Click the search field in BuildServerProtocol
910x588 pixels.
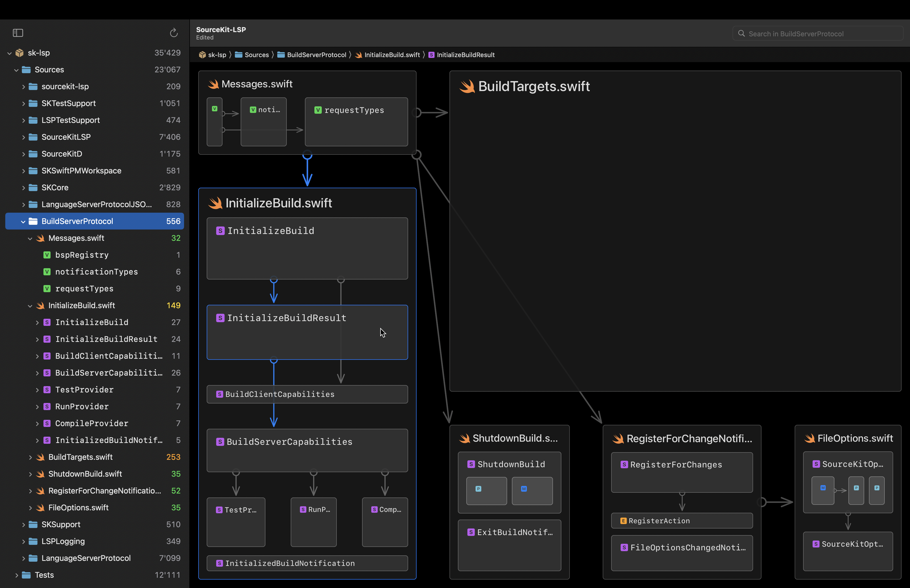[x=818, y=34]
